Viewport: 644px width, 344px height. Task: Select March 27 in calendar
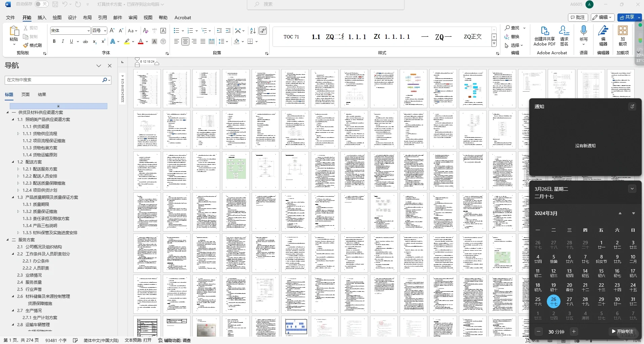click(569, 301)
